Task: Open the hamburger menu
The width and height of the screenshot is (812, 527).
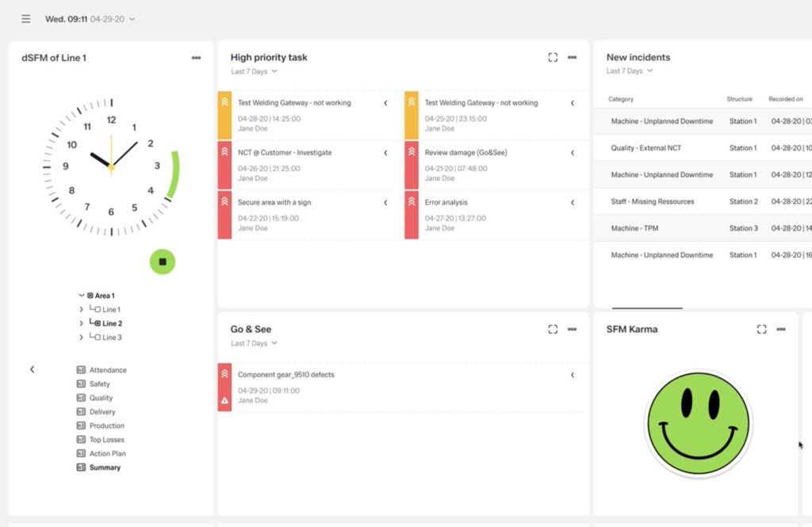Action: coord(26,19)
